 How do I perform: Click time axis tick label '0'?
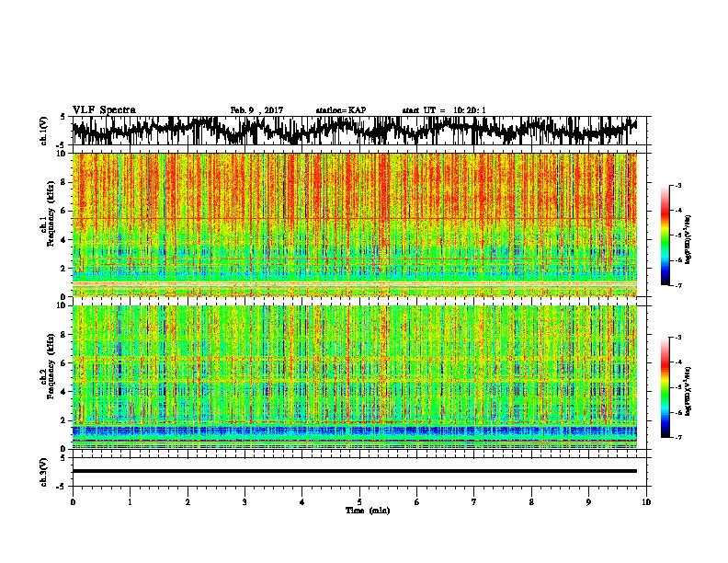pyautogui.click(x=73, y=502)
